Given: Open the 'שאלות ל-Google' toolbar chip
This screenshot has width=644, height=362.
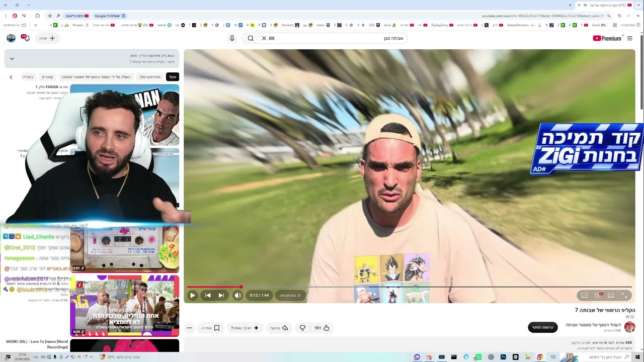Looking at the screenshot, I should point(110,16).
